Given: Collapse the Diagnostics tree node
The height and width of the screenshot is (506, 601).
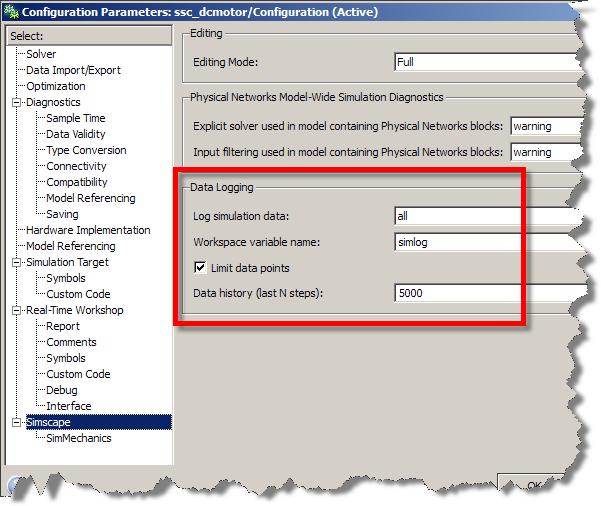Looking at the screenshot, I should point(16,102).
